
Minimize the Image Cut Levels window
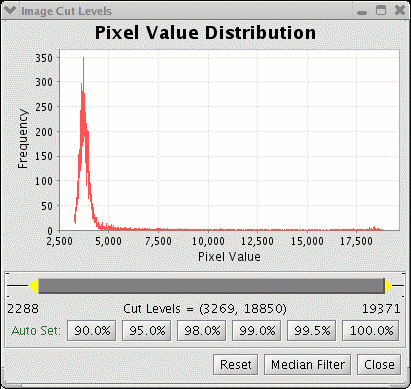pos(362,12)
